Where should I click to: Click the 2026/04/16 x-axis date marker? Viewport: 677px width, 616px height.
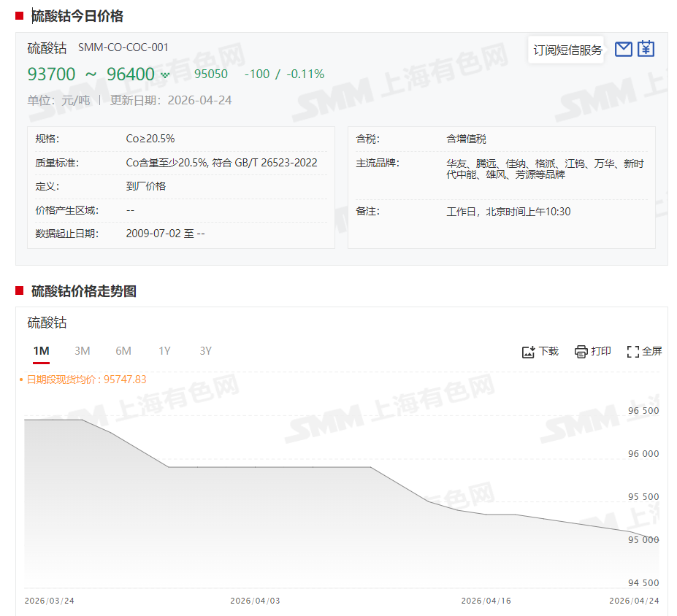point(486,601)
